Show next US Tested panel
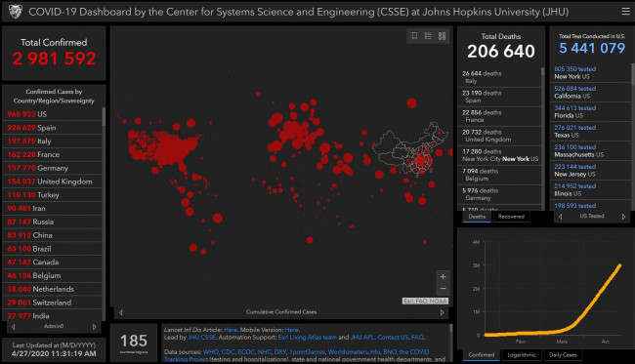This screenshot has width=635, height=364. click(x=623, y=217)
